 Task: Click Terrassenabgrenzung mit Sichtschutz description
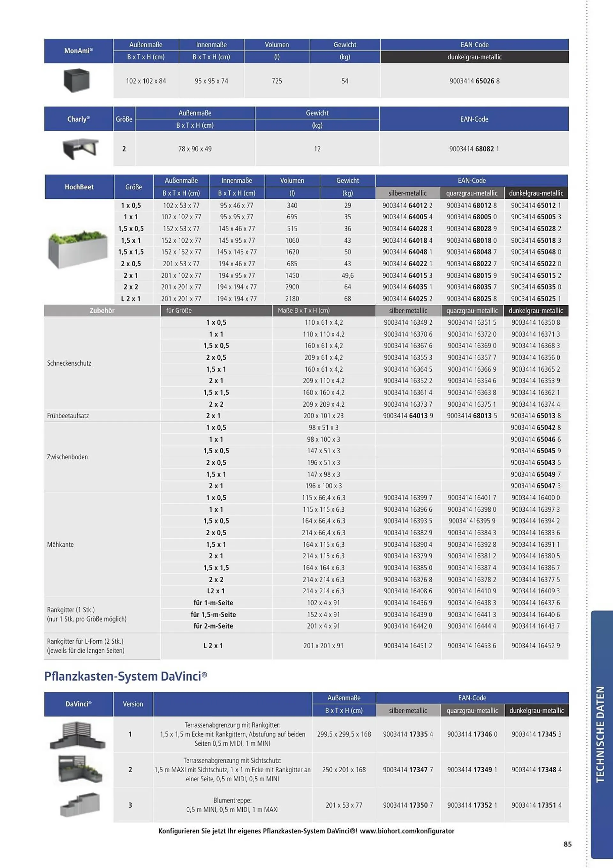232,770
